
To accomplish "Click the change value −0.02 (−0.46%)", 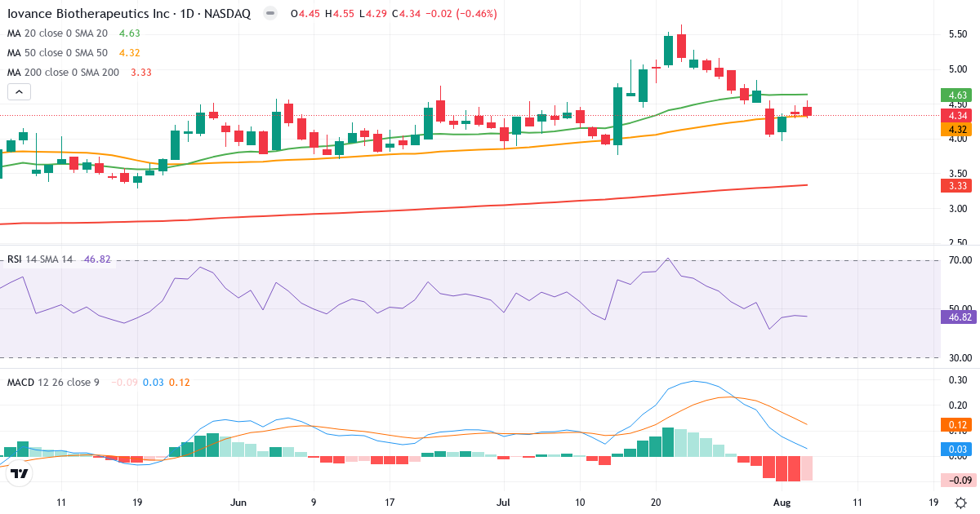I will tap(463, 14).
